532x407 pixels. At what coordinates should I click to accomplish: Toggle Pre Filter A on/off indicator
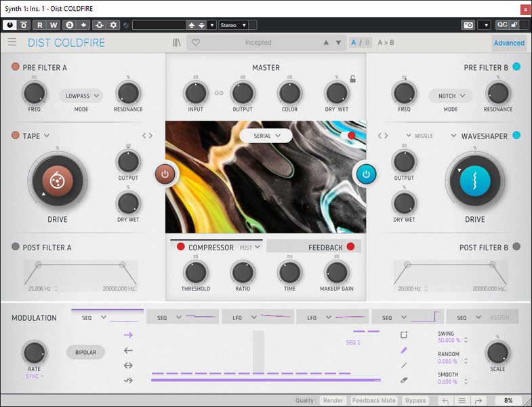pyautogui.click(x=15, y=67)
